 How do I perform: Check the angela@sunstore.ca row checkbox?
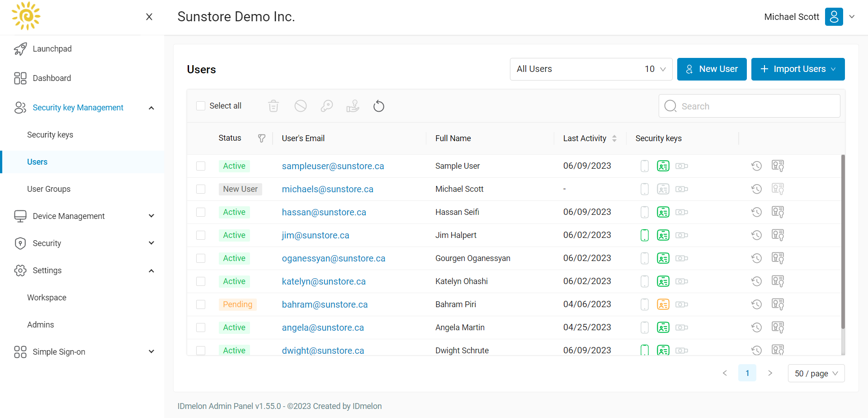pos(201,328)
